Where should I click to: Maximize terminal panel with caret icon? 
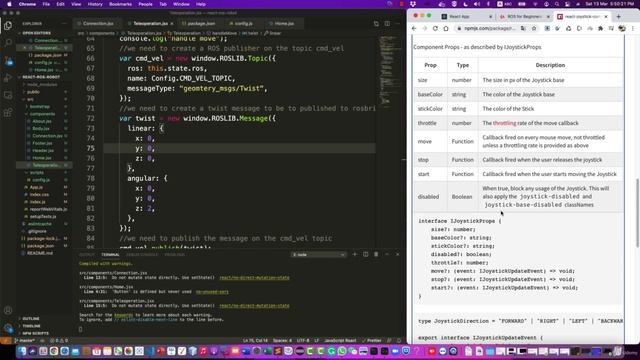(x=387, y=254)
